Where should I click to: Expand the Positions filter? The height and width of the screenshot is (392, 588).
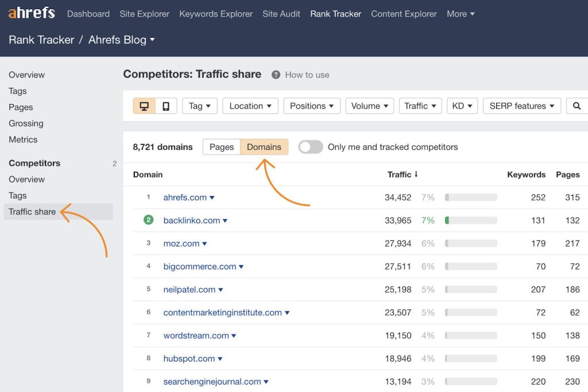click(x=311, y=106)
